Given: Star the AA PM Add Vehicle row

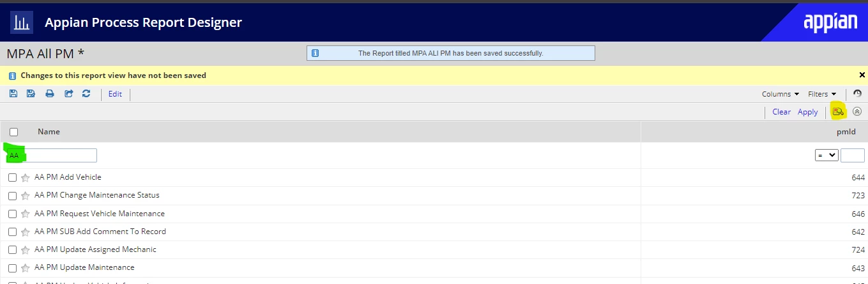Looking at the screenshot, I should coord(26,178).
